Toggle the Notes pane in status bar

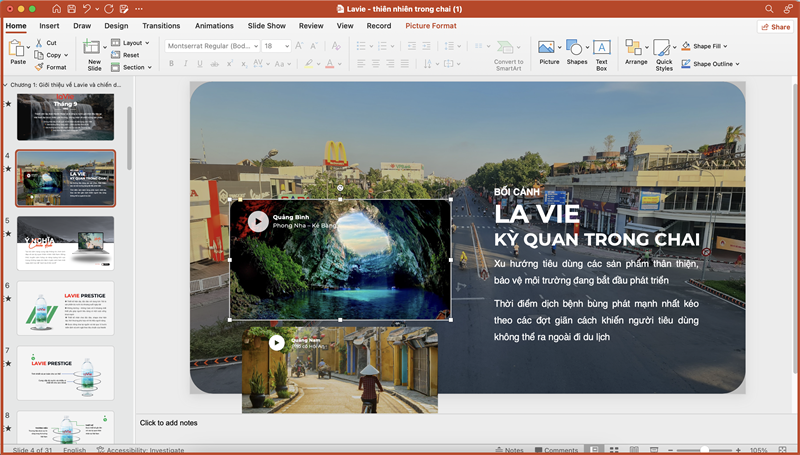[509, 450]
